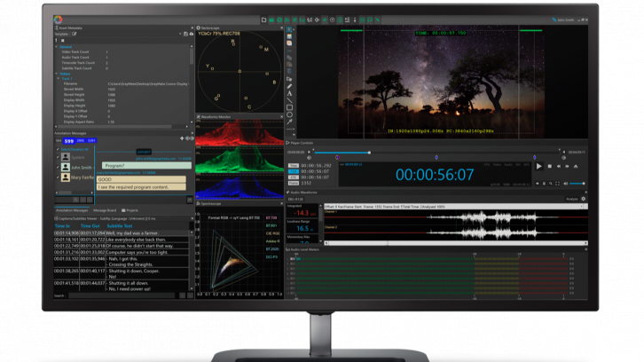Select the Pencil drawing tool
This screenshot has height=362, width=644.
pos(289,86)
